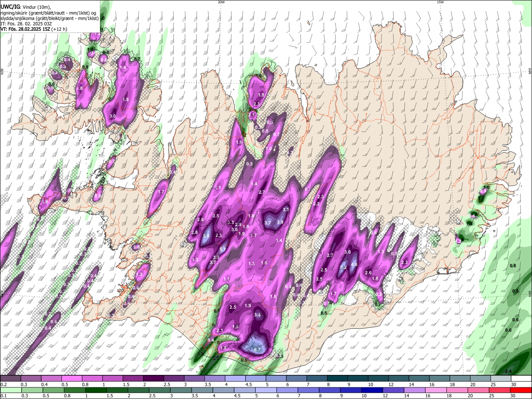Pick the light violet bottom-row swatch between 14 and 16
The image size is (532, 399).
tap(414, 390)
